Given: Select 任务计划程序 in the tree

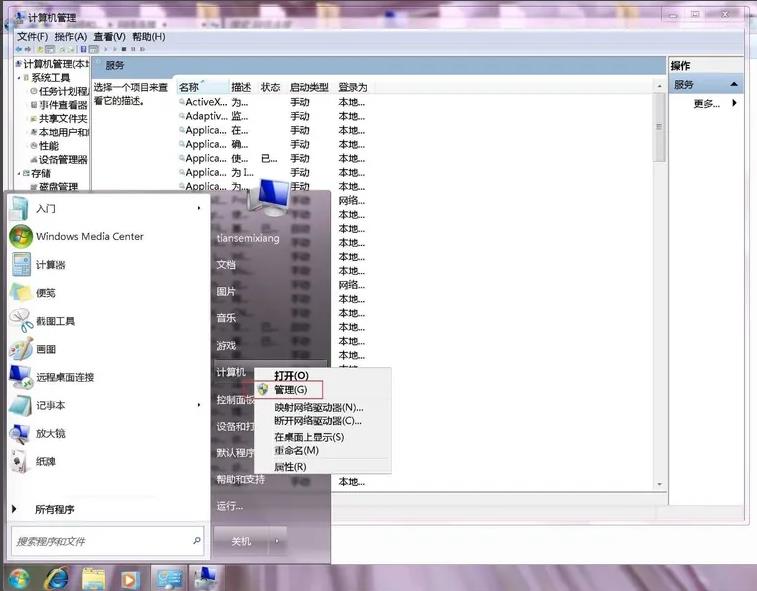Looking at the screenshot, I should 63,91.
